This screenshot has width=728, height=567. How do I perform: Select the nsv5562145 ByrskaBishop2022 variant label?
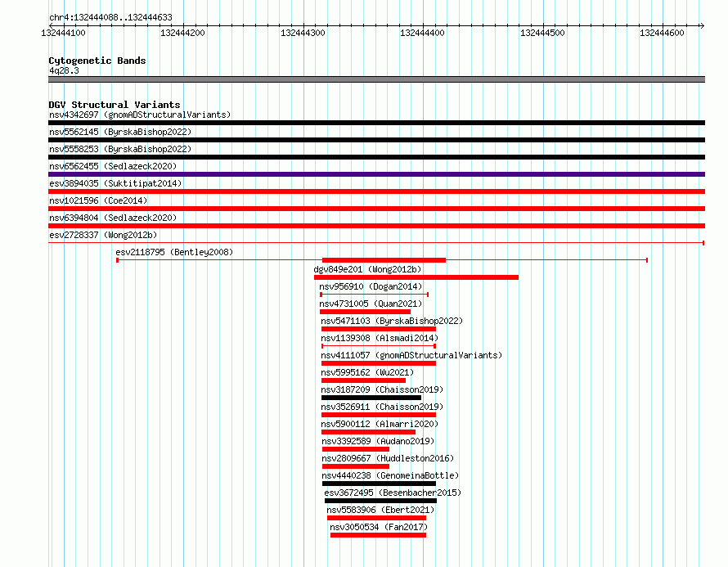(120, 132)
